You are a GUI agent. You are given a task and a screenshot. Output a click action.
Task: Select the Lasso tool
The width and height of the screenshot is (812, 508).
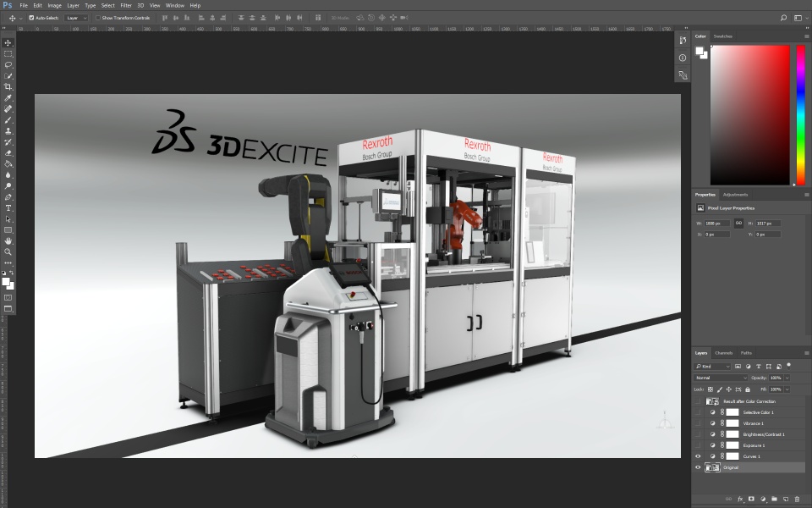[x=8, y=64]
